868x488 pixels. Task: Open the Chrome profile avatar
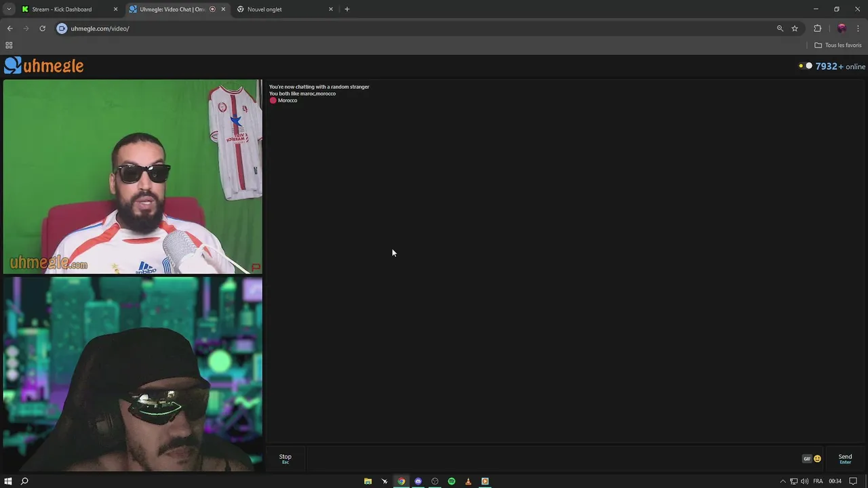click(842, 28)
